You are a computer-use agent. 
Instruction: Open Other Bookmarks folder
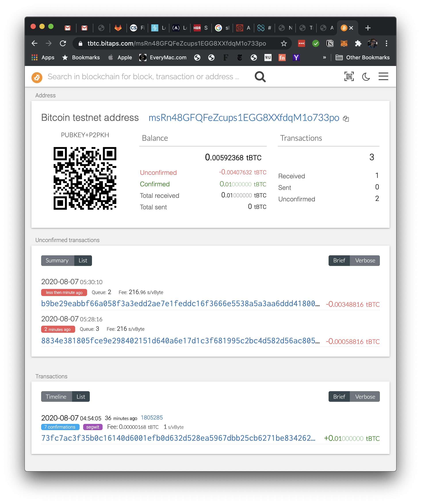362,58
